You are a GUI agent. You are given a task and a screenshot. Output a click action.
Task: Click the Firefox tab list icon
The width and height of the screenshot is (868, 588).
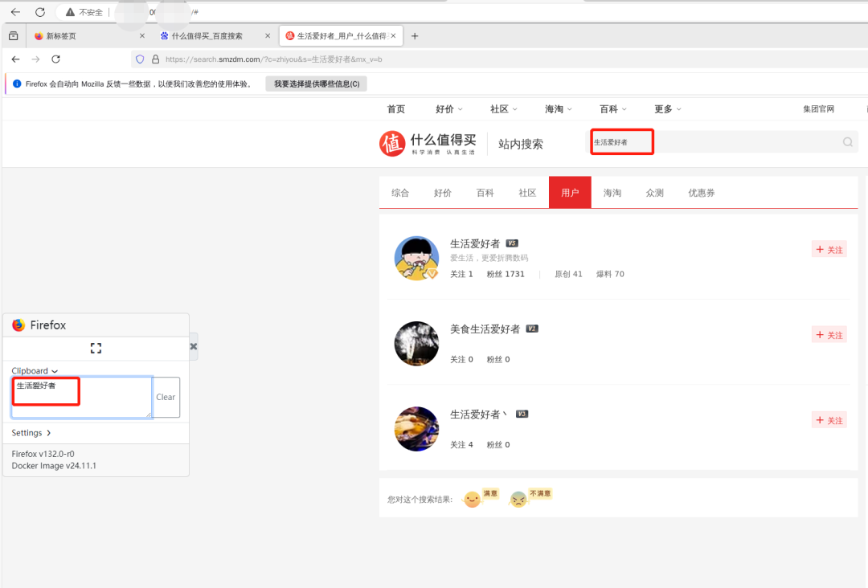pyautogui.click(x=14, y=36)
